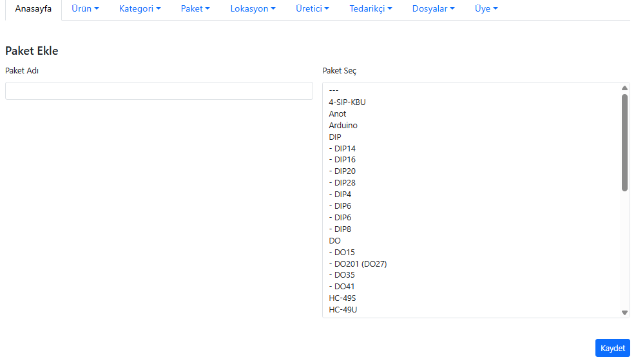This screenshot has height=364, width=636.
Task: Click the list's scroll down arrow
Action: [x=624, y=312]
